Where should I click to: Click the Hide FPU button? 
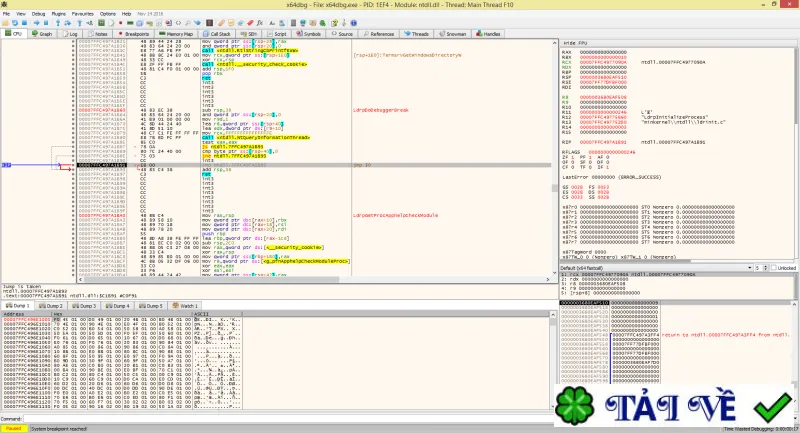pyautogui.click(x=575, y=43)
